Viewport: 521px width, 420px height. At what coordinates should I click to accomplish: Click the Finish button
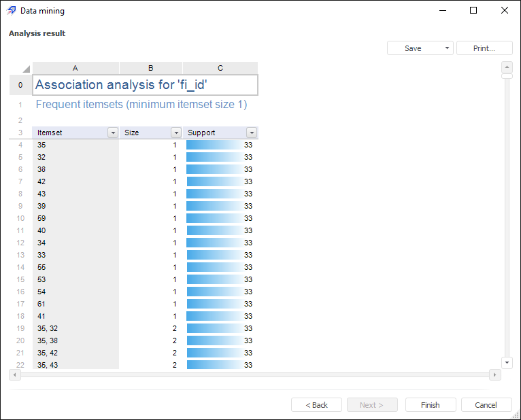(431, 405)
